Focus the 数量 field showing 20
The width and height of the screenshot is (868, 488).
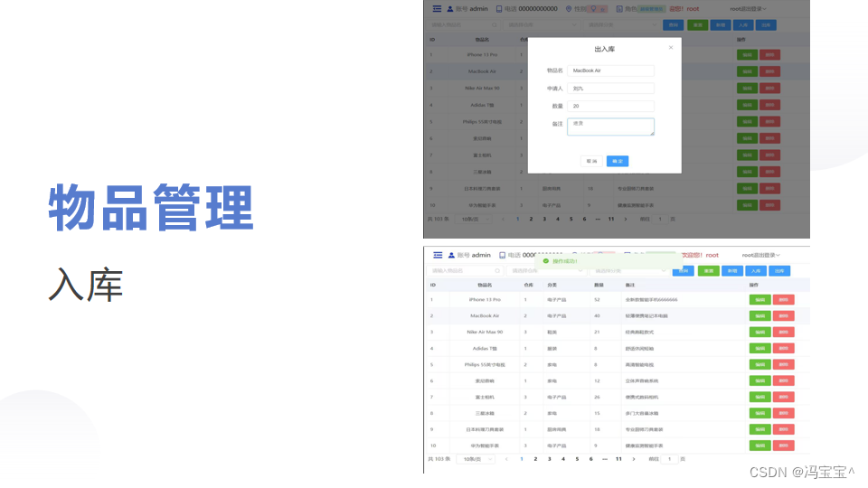point(610,107)
